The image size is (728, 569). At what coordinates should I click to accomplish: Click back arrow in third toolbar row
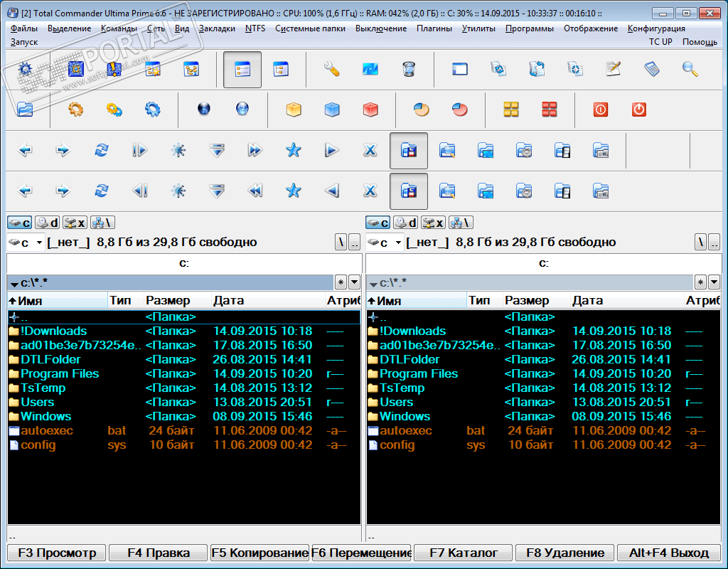click(25, 151)
